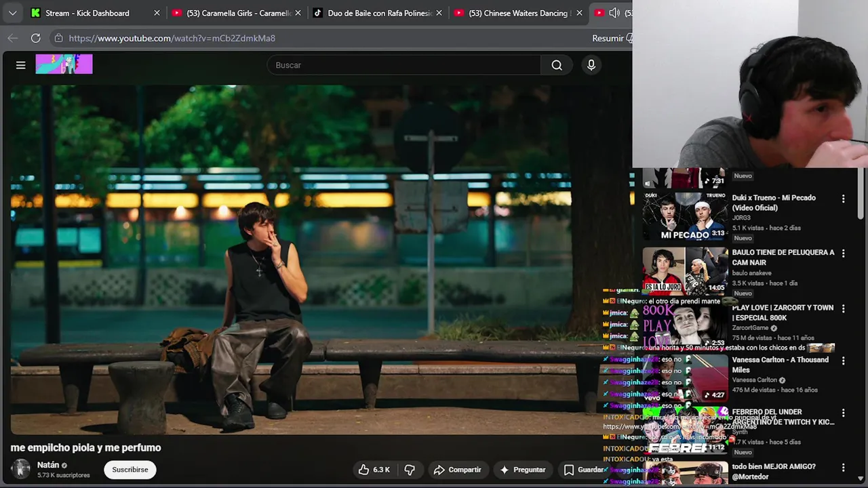This screenshot has width=868, height=488.
Task: Switch to Stream - Kick Dashboard tab
Action: pos(86,13)
